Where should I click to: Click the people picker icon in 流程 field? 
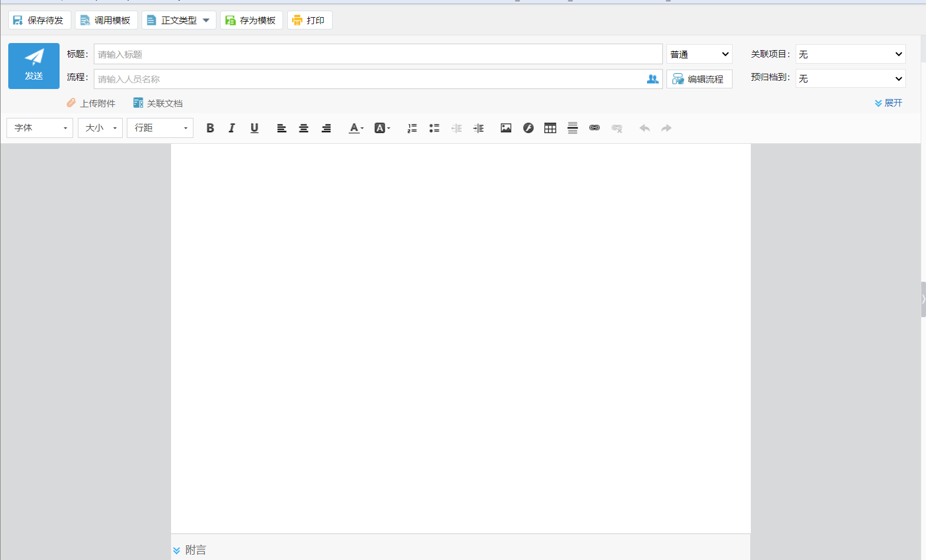[653, 79]
